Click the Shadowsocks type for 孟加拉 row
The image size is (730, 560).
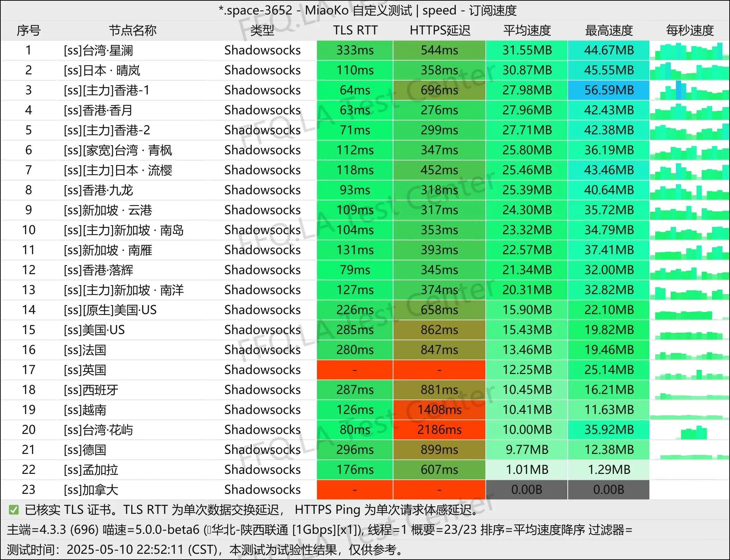coord(262,470)
